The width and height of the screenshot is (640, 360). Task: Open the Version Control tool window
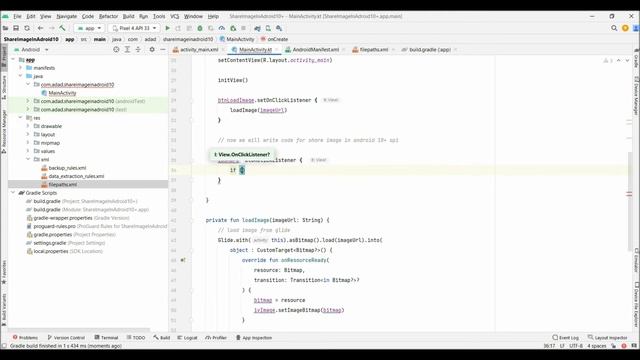66,338
